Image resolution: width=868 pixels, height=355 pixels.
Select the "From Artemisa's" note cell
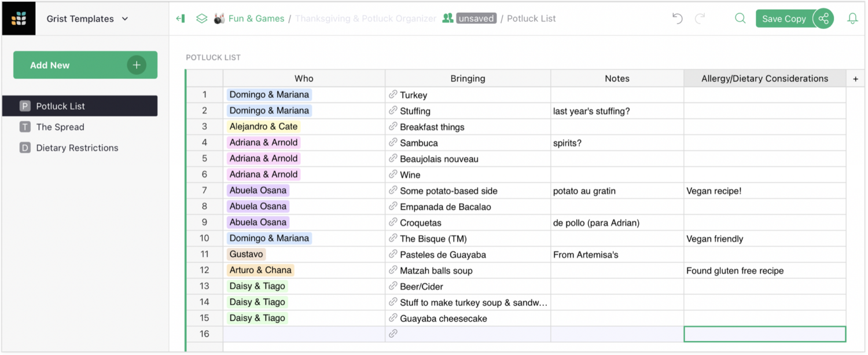pyautogui.click(x=617, y=254)
